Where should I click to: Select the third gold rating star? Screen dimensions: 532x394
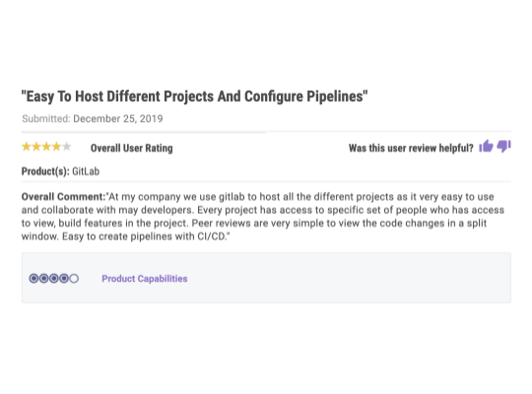[x=46, y=147]
